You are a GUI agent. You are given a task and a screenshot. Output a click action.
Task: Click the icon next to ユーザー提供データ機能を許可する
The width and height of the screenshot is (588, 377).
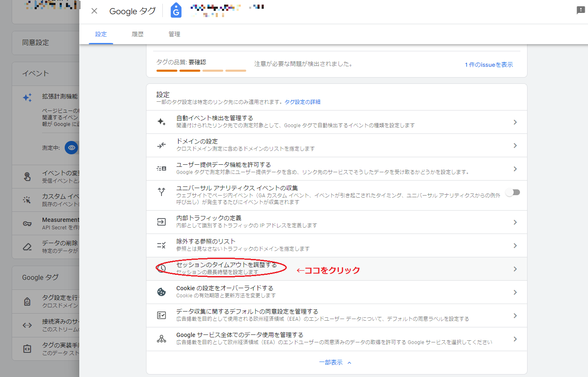[162, 168]
